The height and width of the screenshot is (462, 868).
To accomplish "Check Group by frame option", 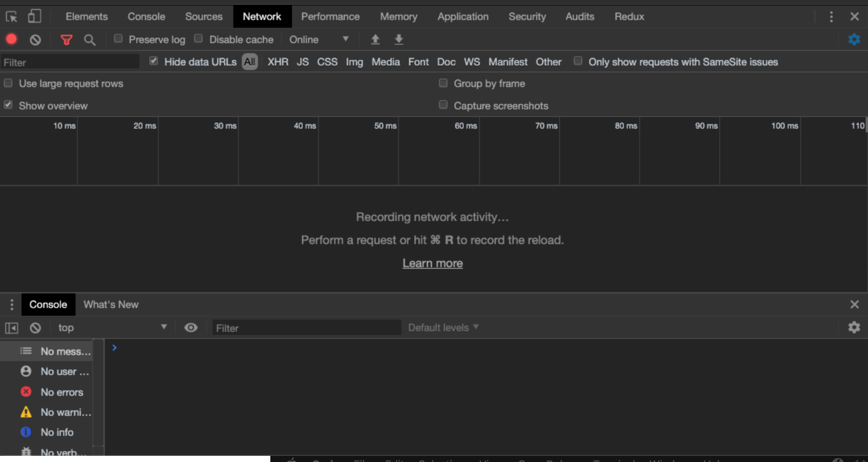I will (x=442, y=83).
